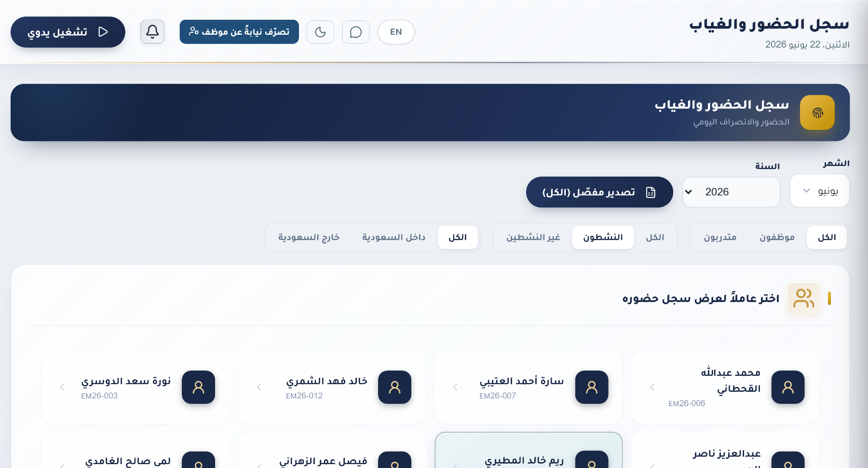Open the year dropdown showing 2026
Screen dimensions: 868x468
tap(731, 192)
